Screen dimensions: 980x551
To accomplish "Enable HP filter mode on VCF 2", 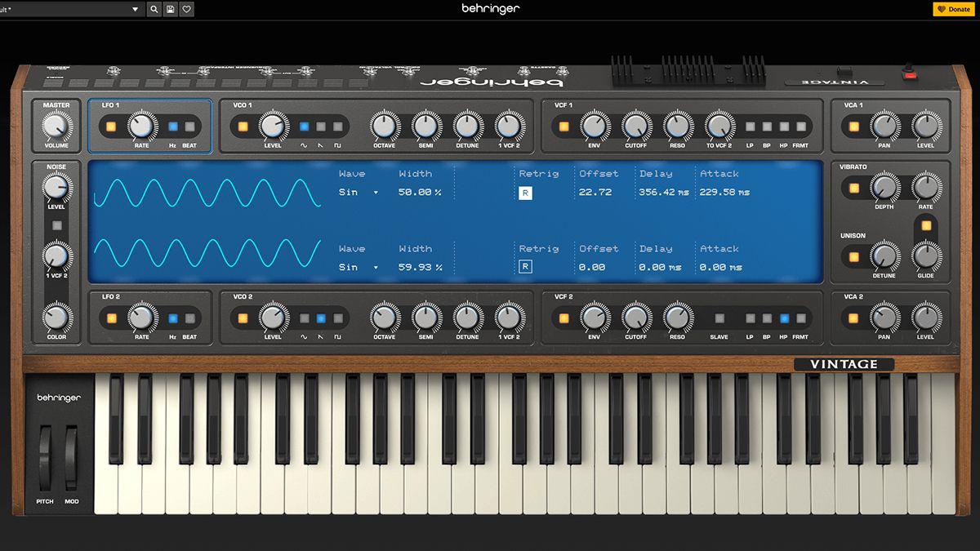I will [784, 318].
